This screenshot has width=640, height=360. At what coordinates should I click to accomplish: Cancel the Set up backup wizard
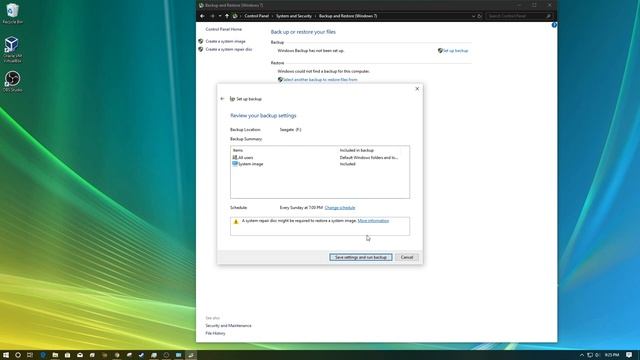point(407,257)
